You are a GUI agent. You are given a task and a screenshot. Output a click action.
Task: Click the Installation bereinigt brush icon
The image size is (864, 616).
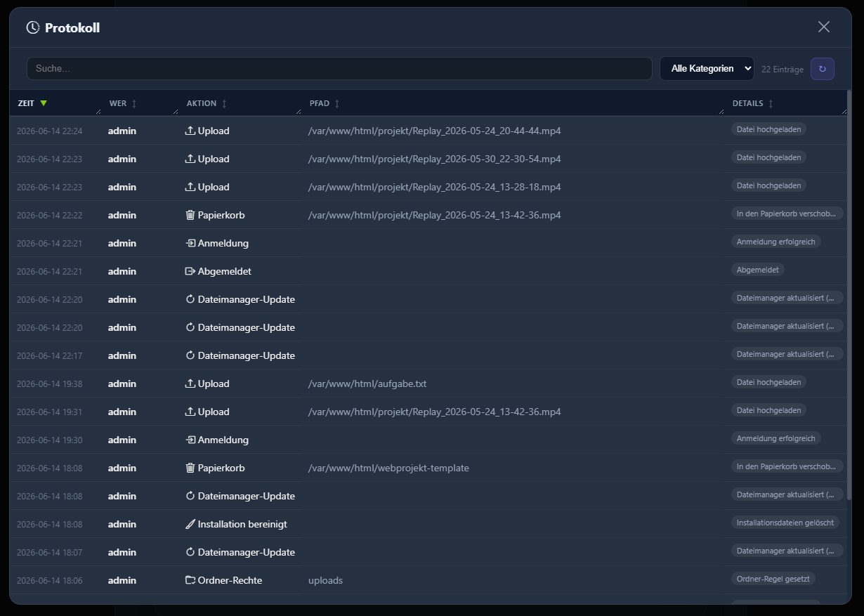(190, 524)
